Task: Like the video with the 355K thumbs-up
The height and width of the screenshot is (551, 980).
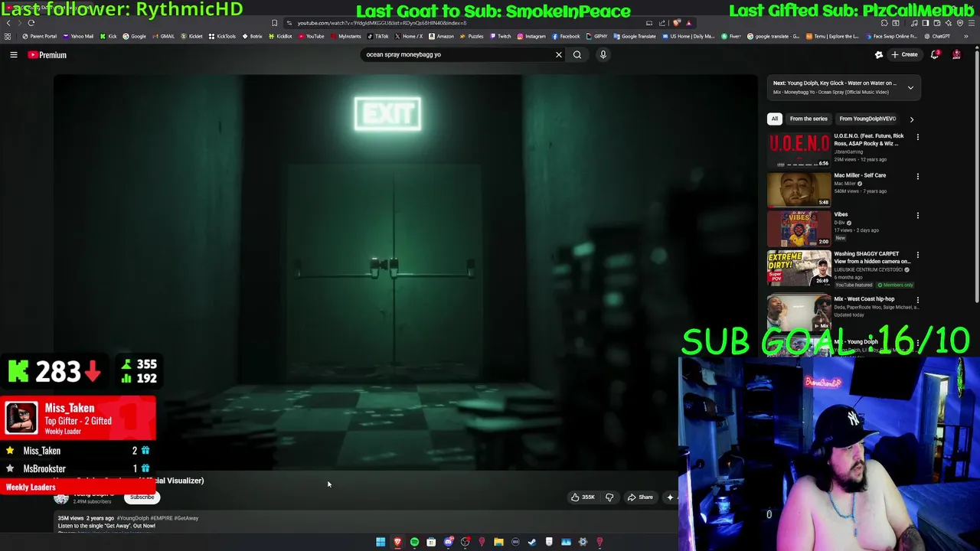Action: tap(583, 497)
